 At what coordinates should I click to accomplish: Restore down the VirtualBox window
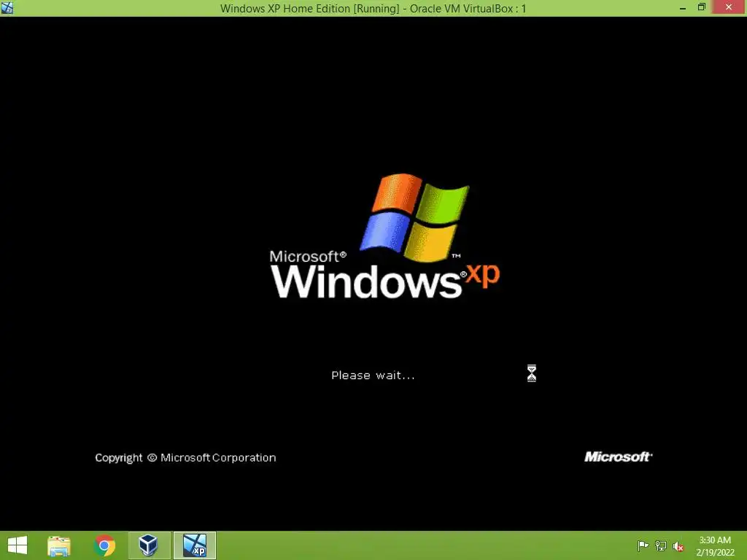tap(702, 7)
